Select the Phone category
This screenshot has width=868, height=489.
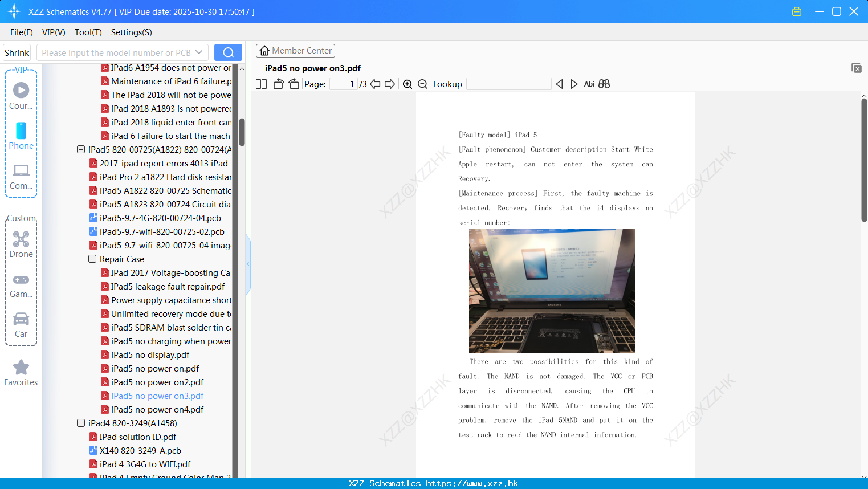pos(21,136)
